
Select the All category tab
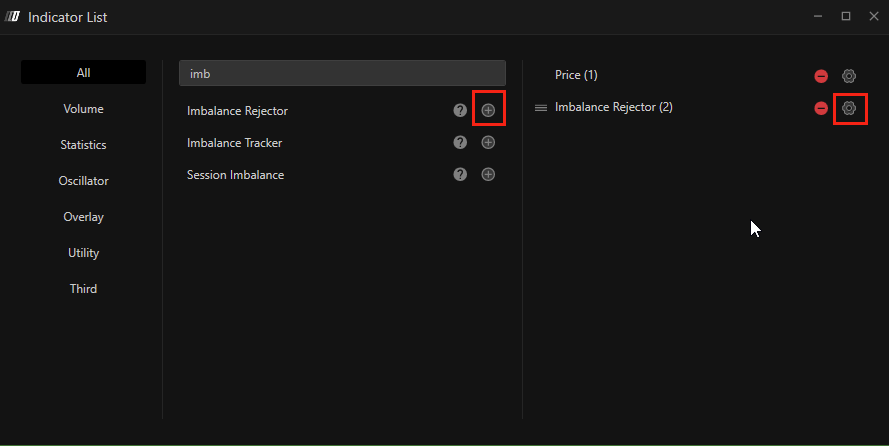coord(83,72)
